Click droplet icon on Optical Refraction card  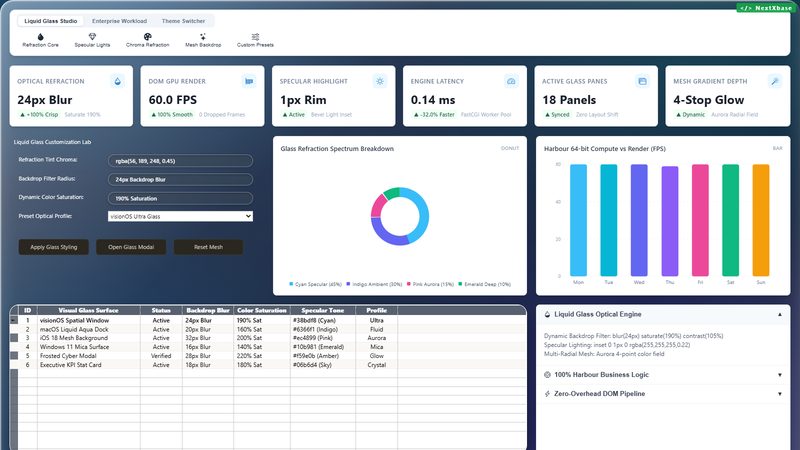pyautogui.click(x=118, y=81)
